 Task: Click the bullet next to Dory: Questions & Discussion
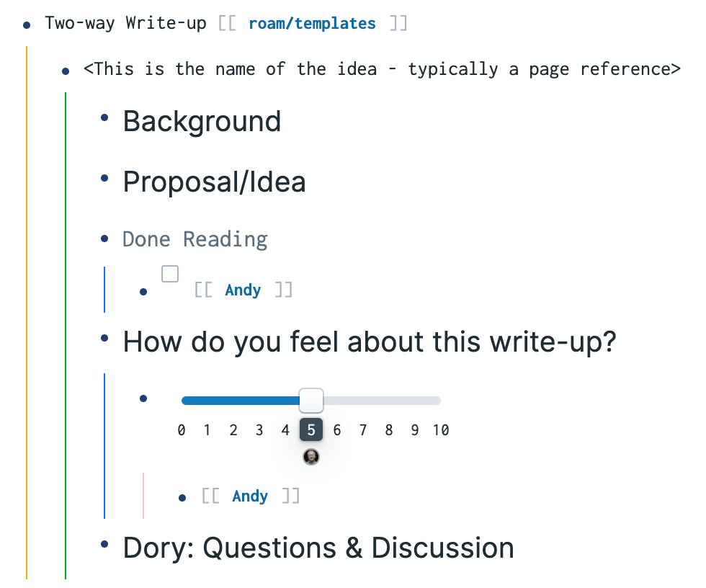104,544
